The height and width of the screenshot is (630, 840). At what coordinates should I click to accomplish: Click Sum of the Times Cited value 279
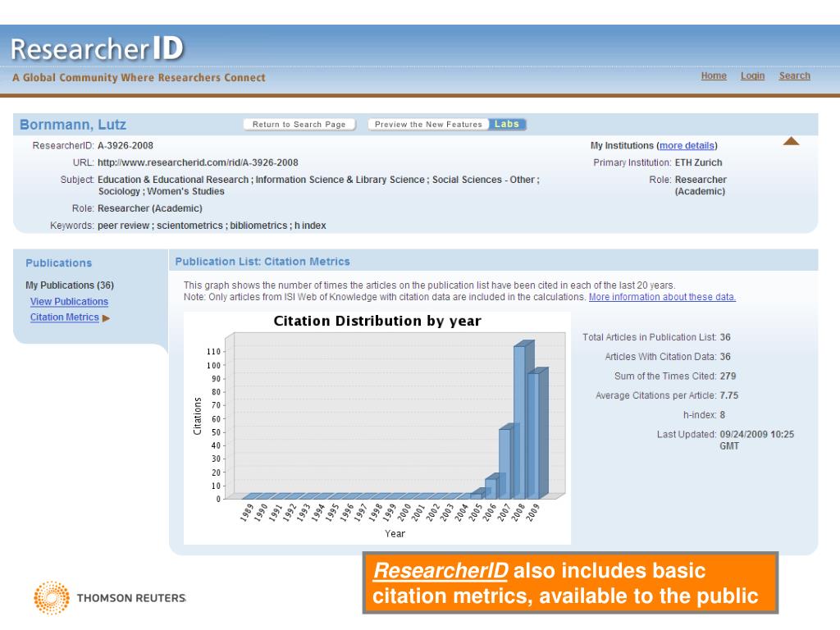[728, 376]
